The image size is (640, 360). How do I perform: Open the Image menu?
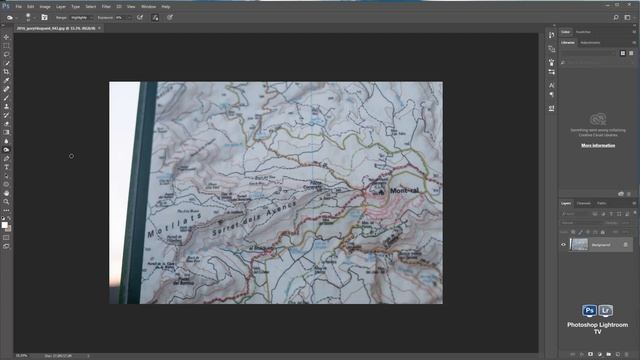45,7
